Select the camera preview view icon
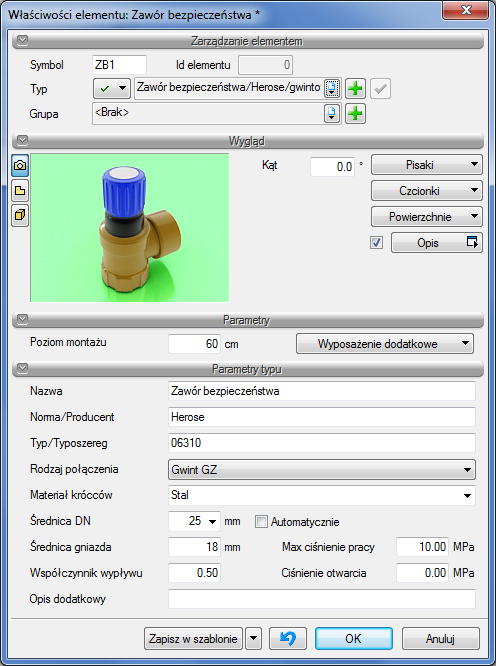Image resolution: width=496 pixels, height=666 pixels. (20, 165)
